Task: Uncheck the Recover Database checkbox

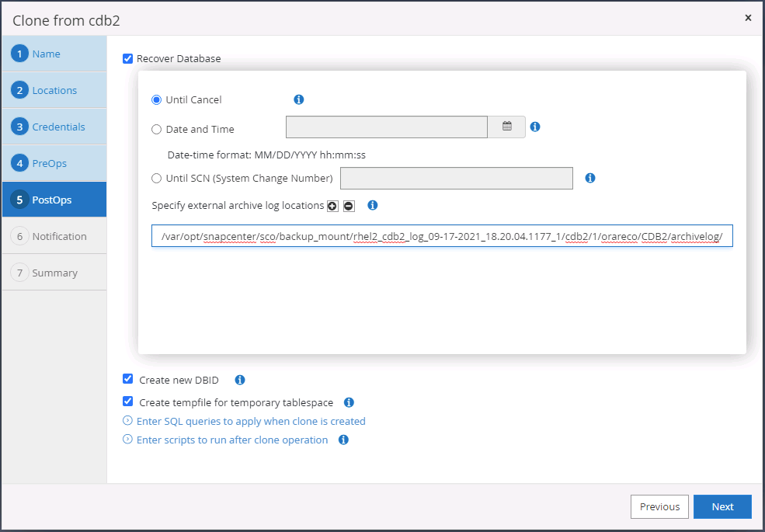Action: (128, 58)
